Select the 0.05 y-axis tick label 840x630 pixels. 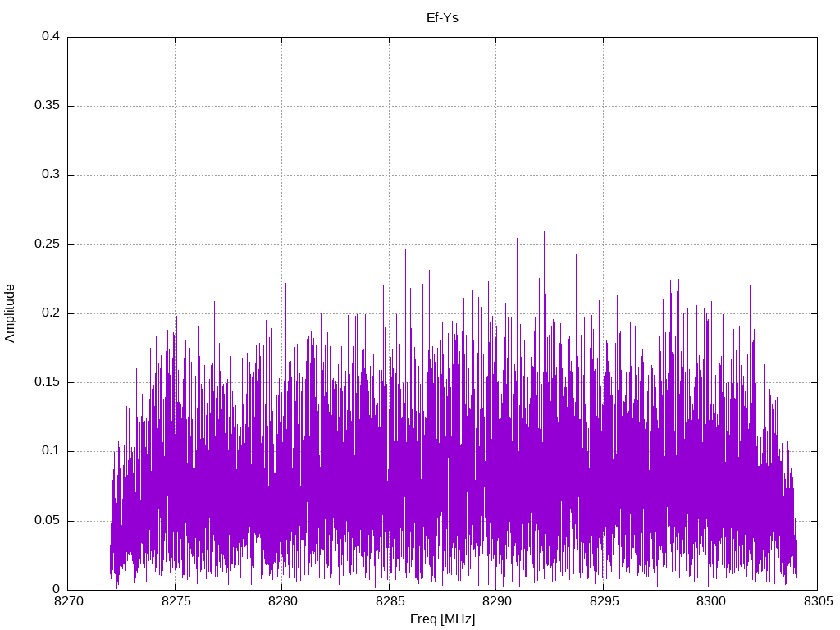click(48, 521)
